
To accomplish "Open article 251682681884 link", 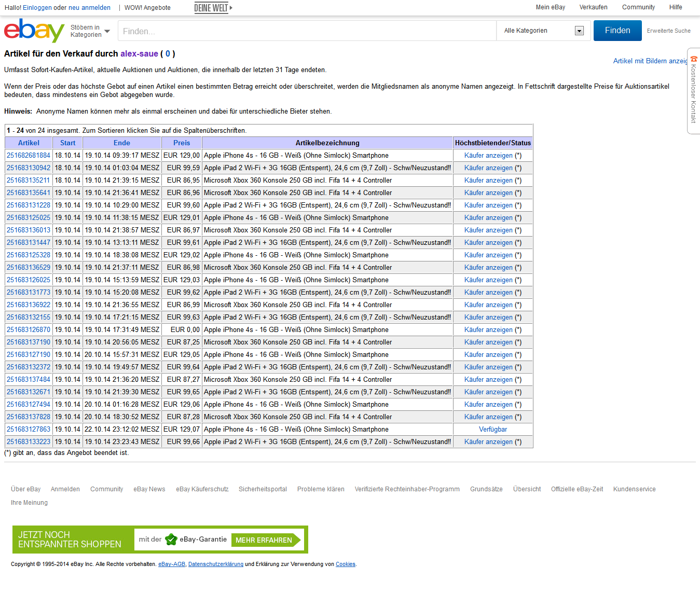I will (29, 156).
